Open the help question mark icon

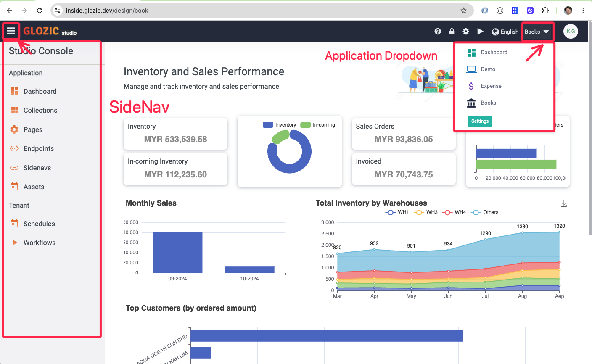[438, 32]
